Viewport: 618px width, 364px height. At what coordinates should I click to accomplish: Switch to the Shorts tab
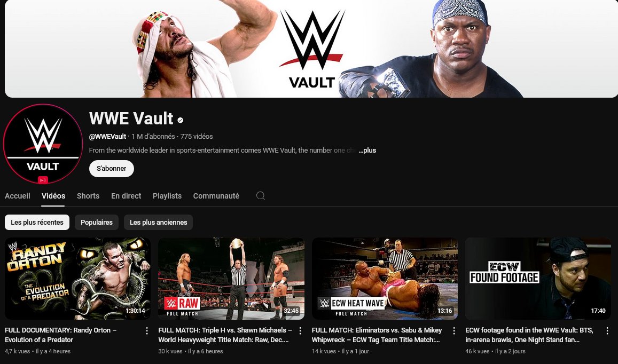point(88,196)
